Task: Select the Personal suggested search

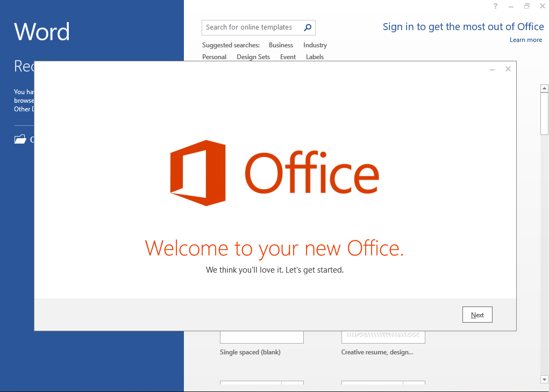Action: tap(215, 56)
